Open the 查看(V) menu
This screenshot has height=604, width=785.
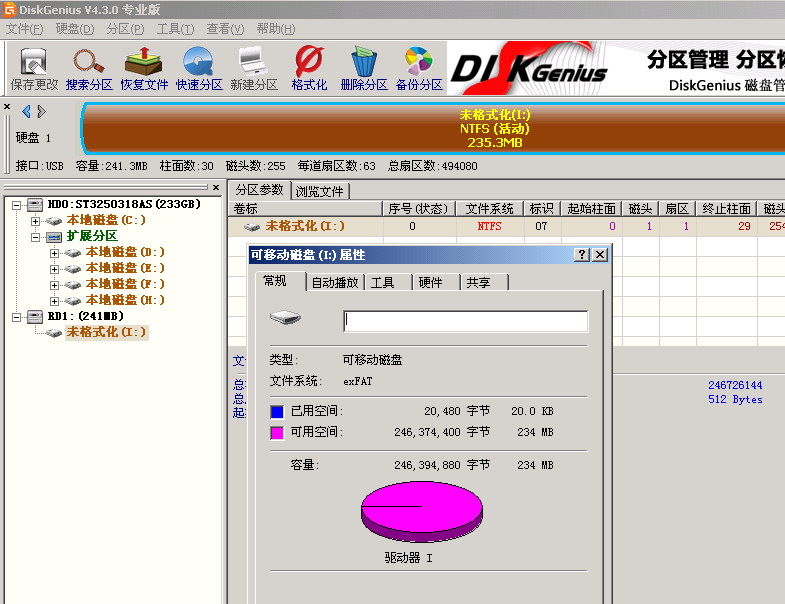coord(225,29)
